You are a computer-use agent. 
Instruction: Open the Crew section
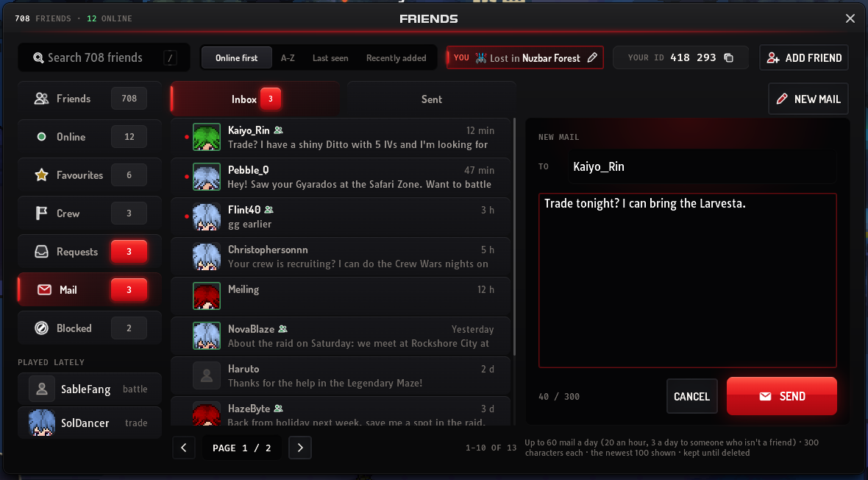(x=90, y=213)
